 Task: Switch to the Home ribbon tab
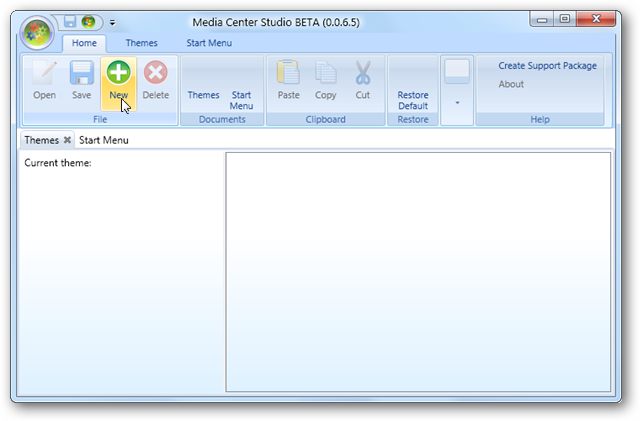point(84,43)
